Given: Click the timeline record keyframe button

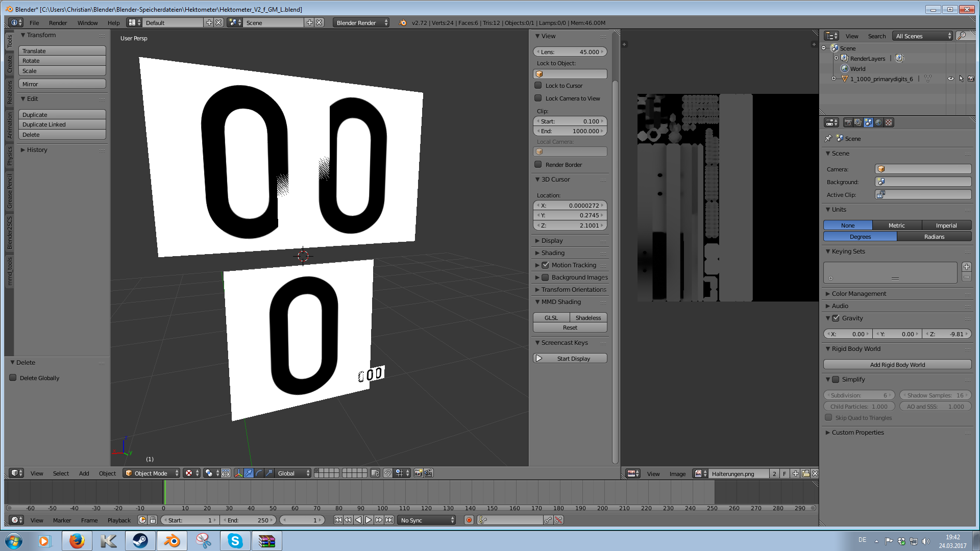Looking at the screenshot, I should [469, 520].
